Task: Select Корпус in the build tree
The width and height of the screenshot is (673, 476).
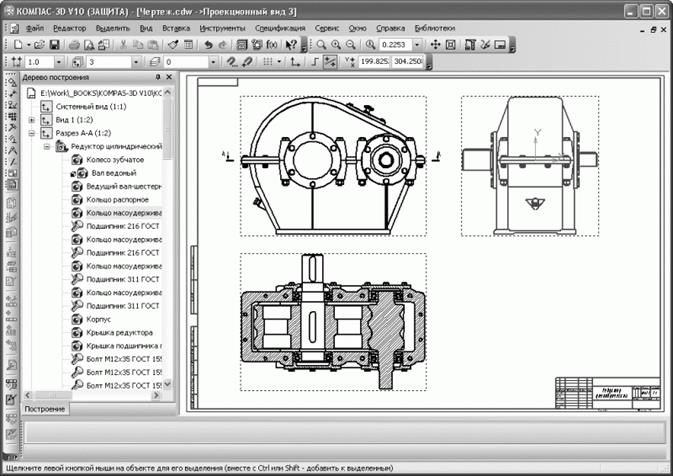Action: (x=98, y=319)
